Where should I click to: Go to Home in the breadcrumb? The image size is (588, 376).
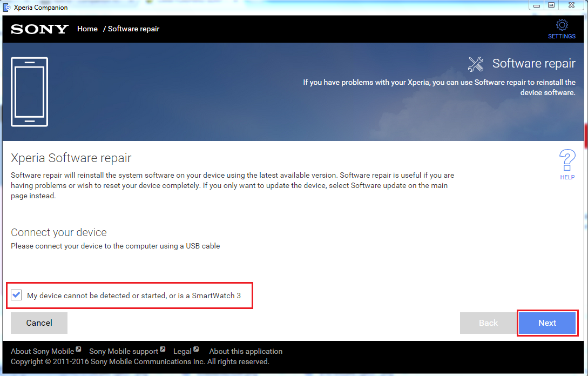click(x=87, y=29)
